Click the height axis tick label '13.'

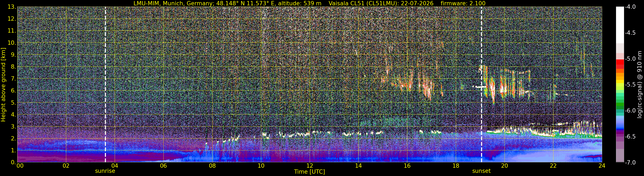(x=12, y=7)
